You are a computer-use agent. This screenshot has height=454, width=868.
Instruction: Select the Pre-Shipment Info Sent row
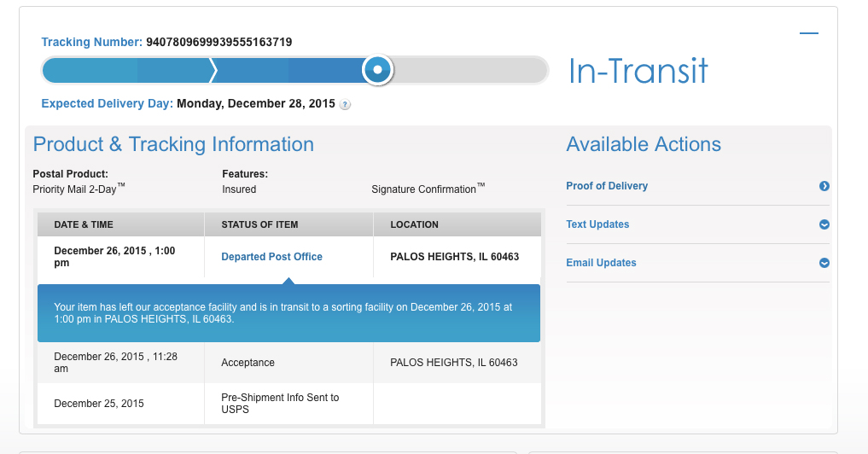289,404
